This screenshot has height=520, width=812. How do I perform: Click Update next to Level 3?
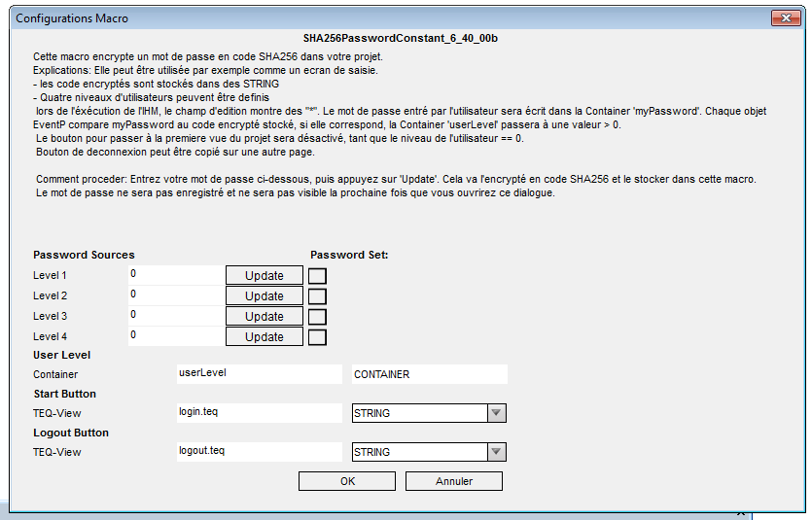pos(264,316)
